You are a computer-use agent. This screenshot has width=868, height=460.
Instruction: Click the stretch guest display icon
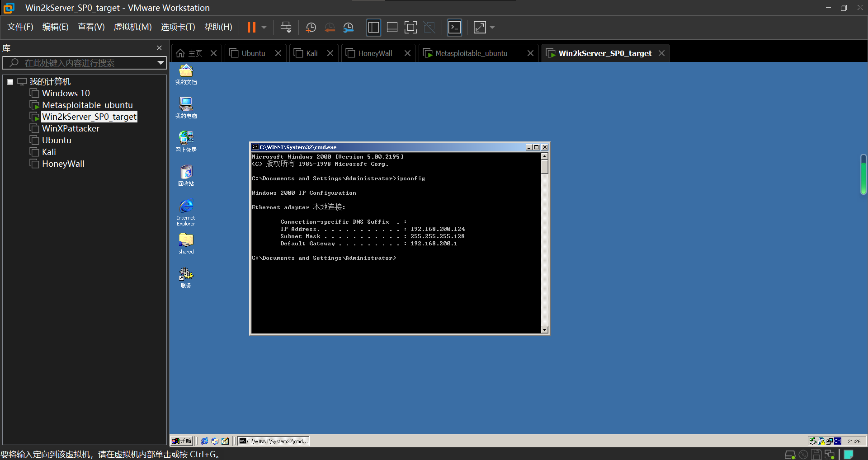(x=480, y=28)
